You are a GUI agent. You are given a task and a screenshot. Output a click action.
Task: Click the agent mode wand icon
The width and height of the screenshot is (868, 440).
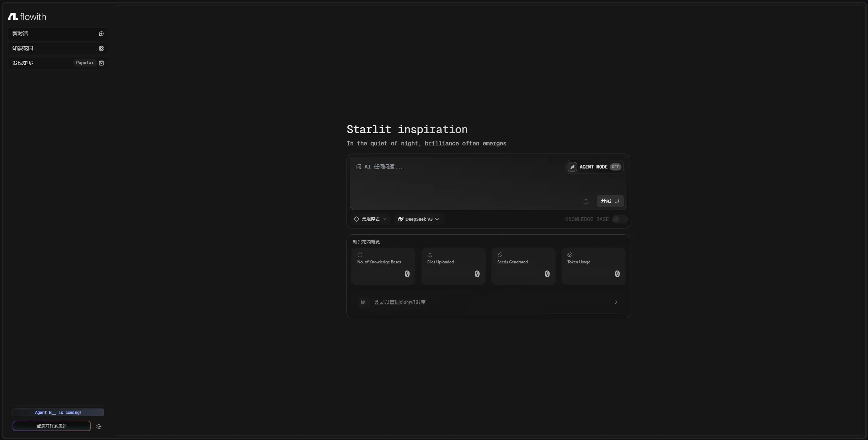pos(572,167)
